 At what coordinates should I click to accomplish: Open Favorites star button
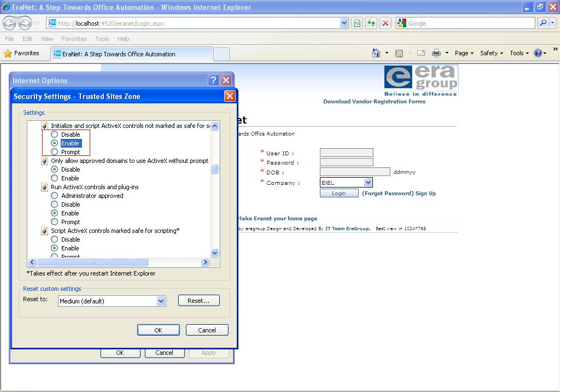pos(21,53)
